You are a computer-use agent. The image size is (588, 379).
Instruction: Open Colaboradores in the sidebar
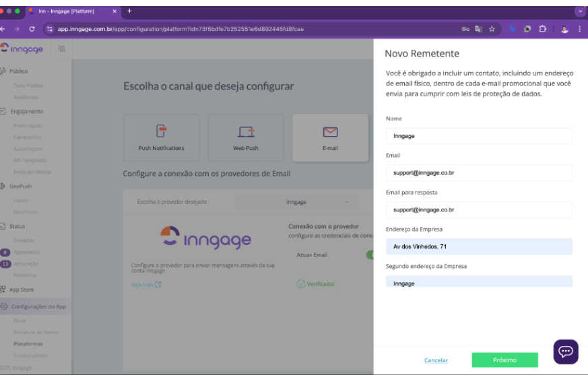pos(30,355)
